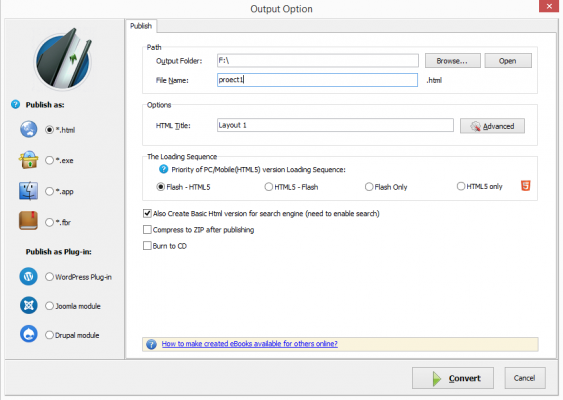Click the loading sequence priority help icon
Viewport: 563px width, 400px height.
163,169
